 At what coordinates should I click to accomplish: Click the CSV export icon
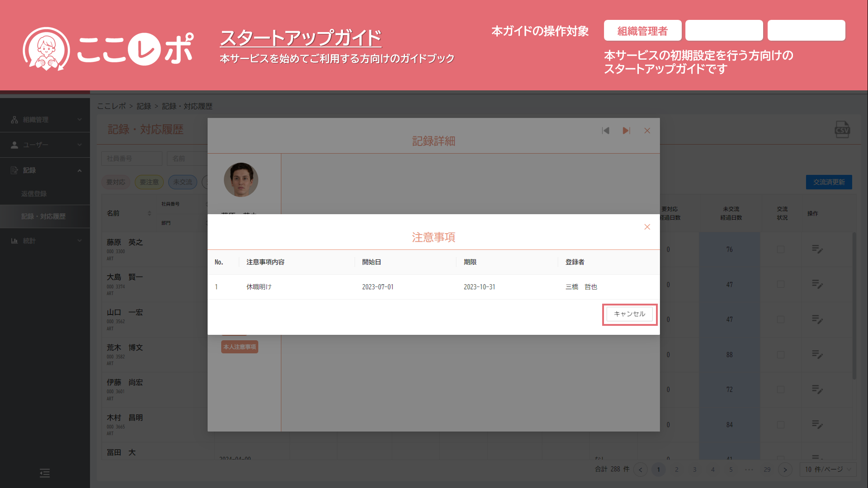point(842,130)
